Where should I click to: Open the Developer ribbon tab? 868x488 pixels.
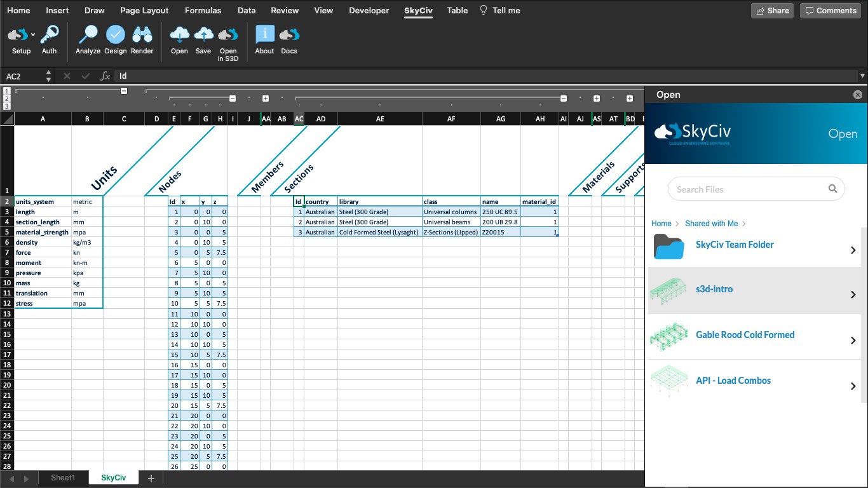(369, 10)
